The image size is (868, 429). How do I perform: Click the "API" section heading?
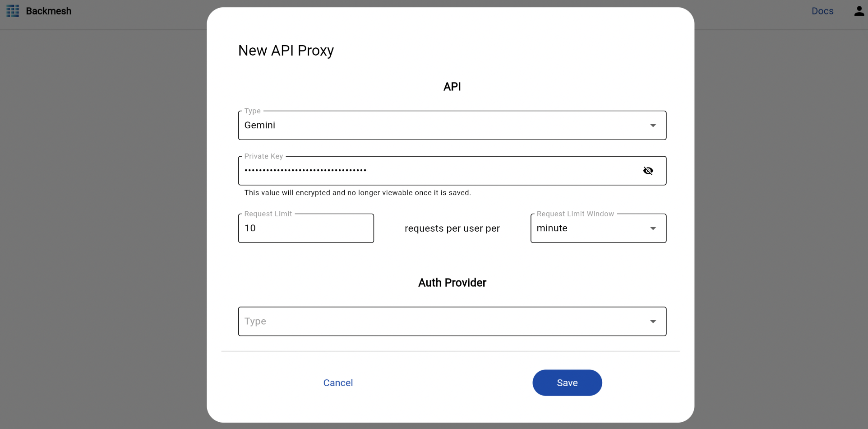[452, 87]
